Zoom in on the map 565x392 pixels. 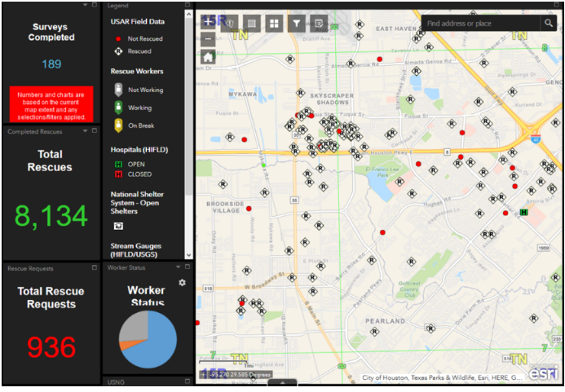pyautogui.click(x=209, y=22)
